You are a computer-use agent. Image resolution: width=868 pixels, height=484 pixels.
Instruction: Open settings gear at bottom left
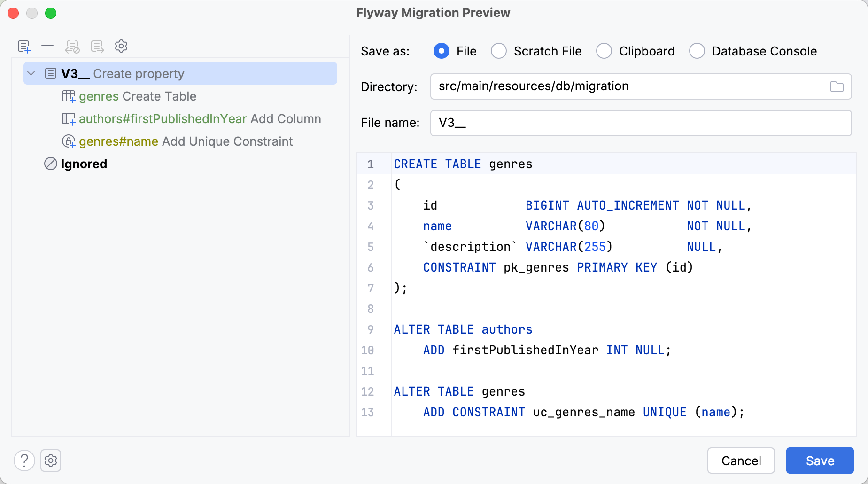coord(51,461)
